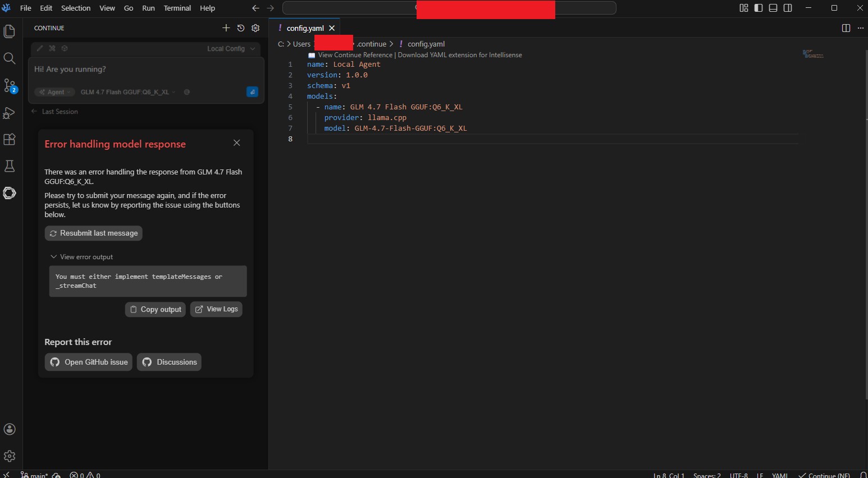
Task: Open the Agent mode selector dropdown
Action: [x=55, y=92]
